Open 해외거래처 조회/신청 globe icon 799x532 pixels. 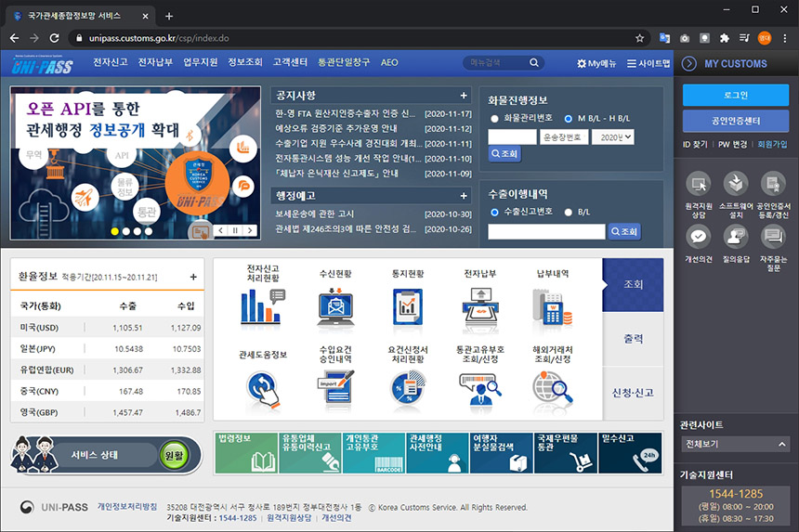coord(553,388)
